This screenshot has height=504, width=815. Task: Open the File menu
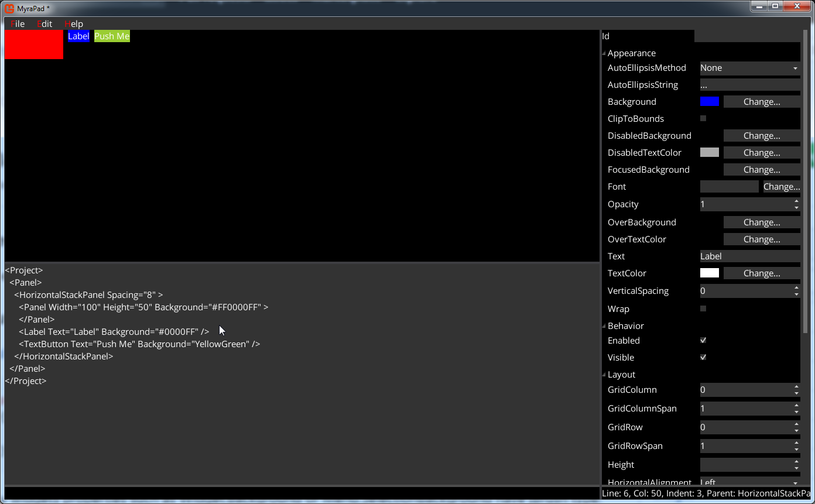coord(18,24)
